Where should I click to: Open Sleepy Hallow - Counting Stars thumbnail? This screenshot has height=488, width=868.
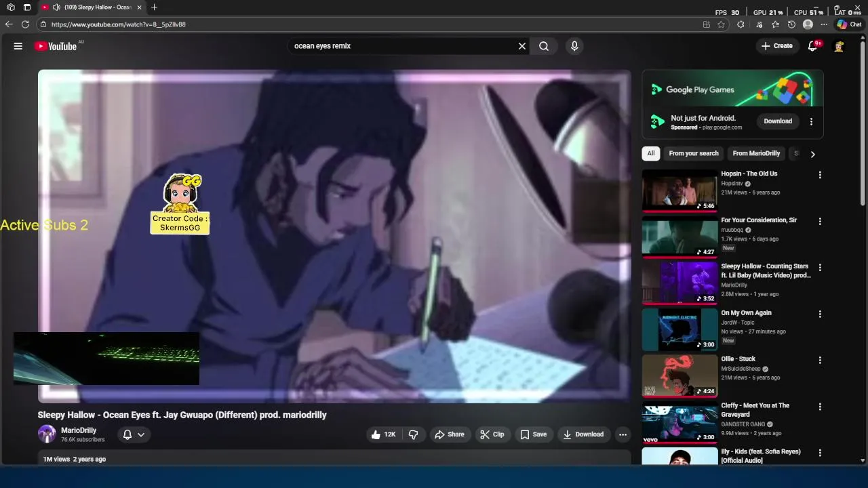click(x=679, y=283)
